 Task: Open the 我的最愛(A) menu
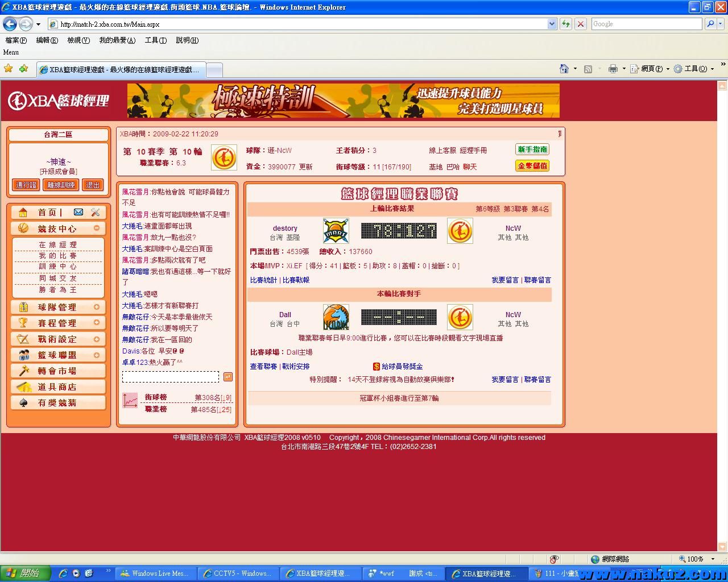117,40
